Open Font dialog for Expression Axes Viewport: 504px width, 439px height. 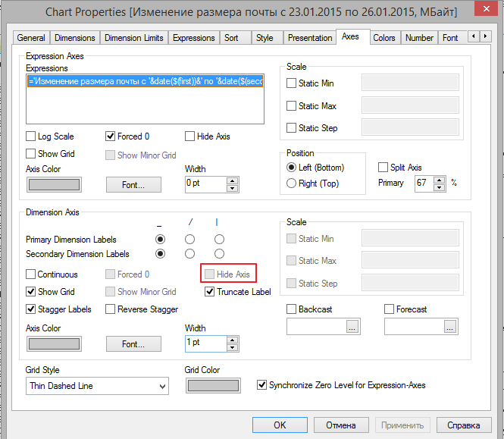click(133, 184)
